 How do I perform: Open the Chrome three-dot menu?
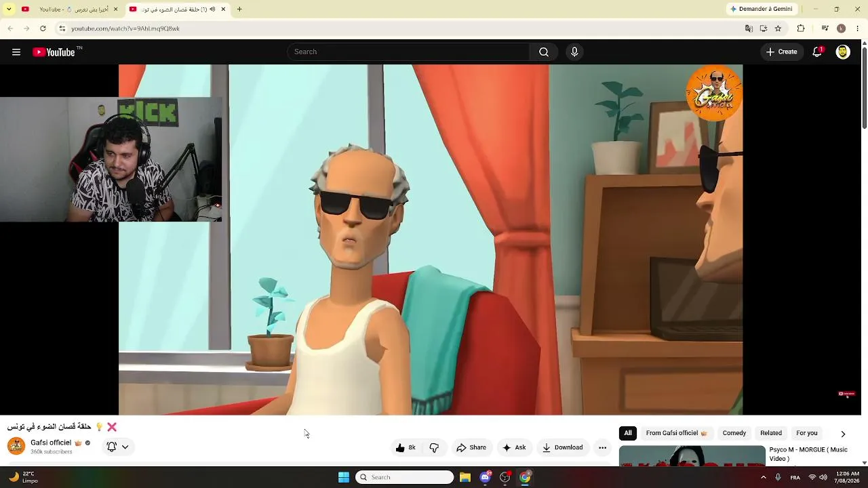coord(858,28)
